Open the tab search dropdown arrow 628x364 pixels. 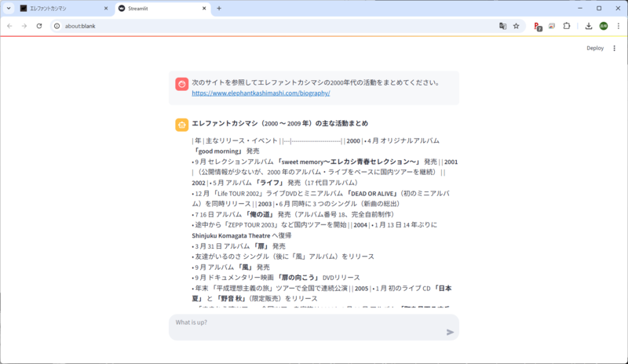point(9,8)
